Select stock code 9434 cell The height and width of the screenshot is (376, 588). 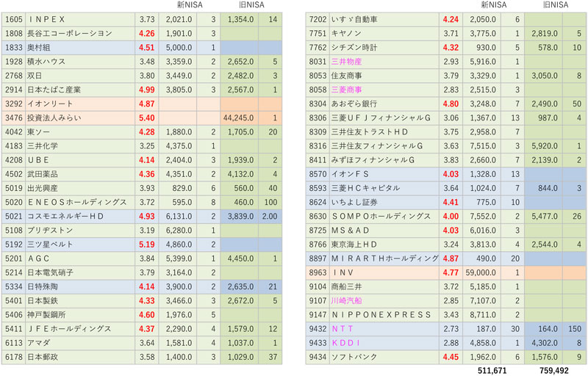[x=318, y=357]
